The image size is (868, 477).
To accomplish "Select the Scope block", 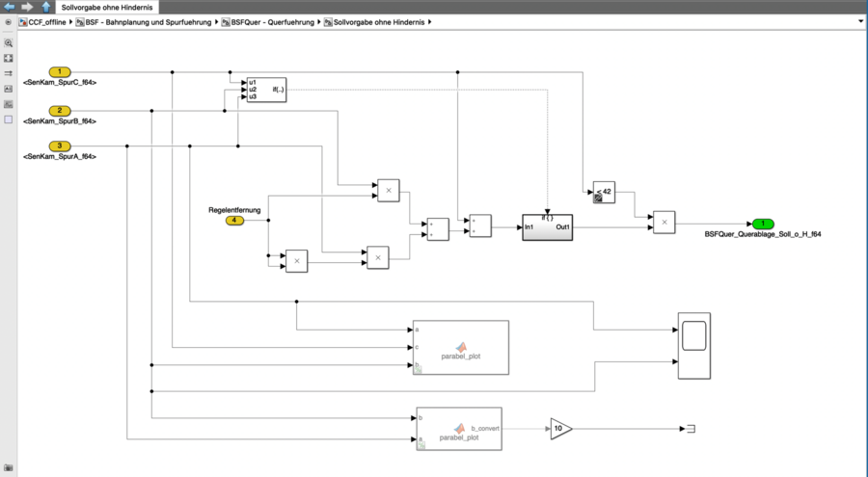I will (693, 344).
